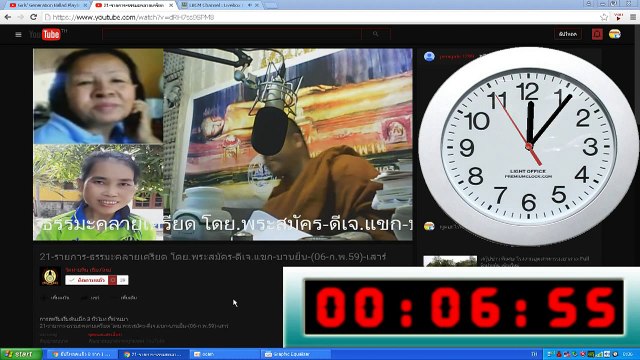Image resolution: width=640 pixels, height=360 pixels.
Task: Click the 'Add to' action under video
Action: (56, 298)
